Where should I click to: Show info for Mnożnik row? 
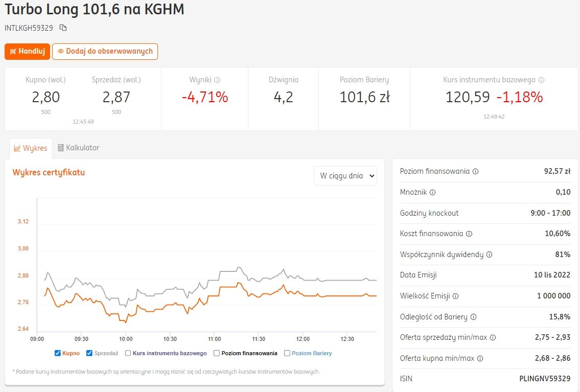tap(432, 192)
